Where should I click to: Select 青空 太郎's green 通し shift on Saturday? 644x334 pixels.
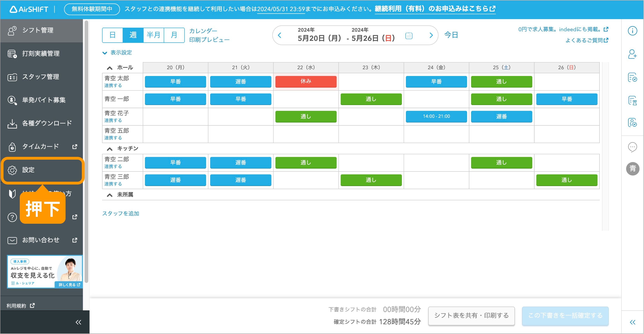tap(502, 82)
